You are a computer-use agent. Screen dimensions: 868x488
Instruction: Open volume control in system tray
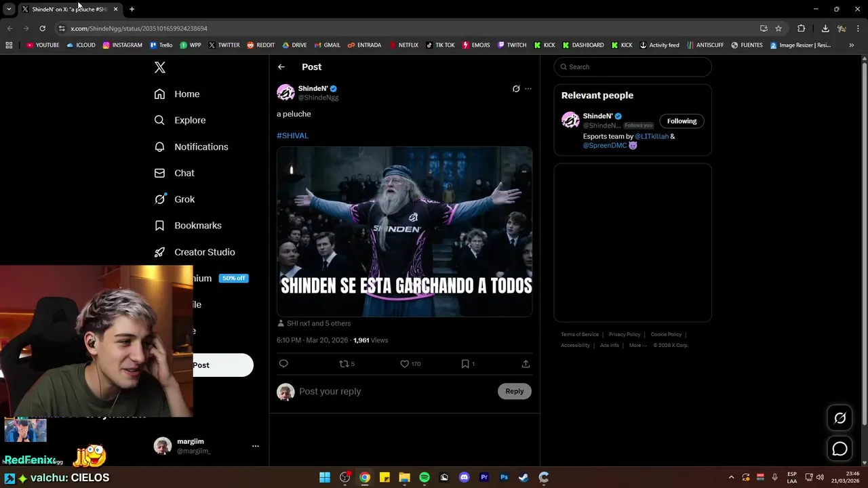coord(820,477)
